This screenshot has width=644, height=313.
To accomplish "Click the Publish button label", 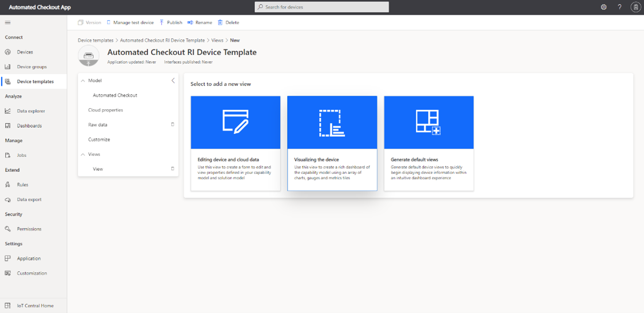I will pyautogui.click(x=174, y=22).
